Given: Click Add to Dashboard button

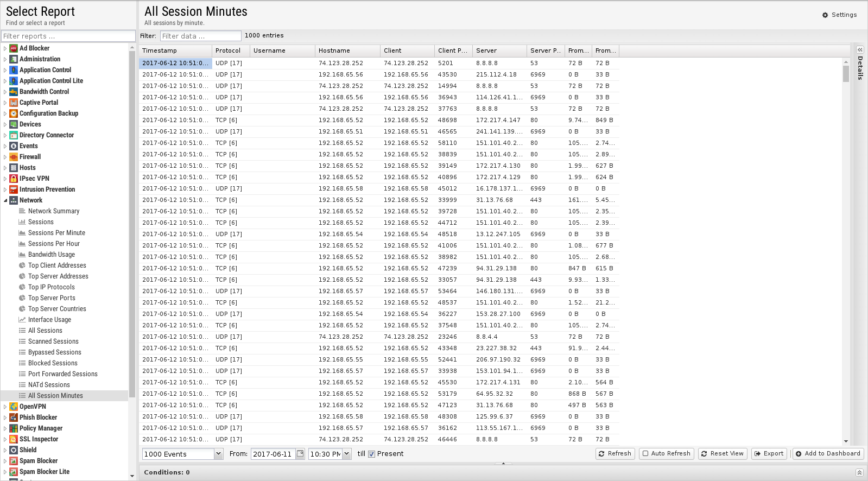Looking at the screenshot, I should [828, 453].
